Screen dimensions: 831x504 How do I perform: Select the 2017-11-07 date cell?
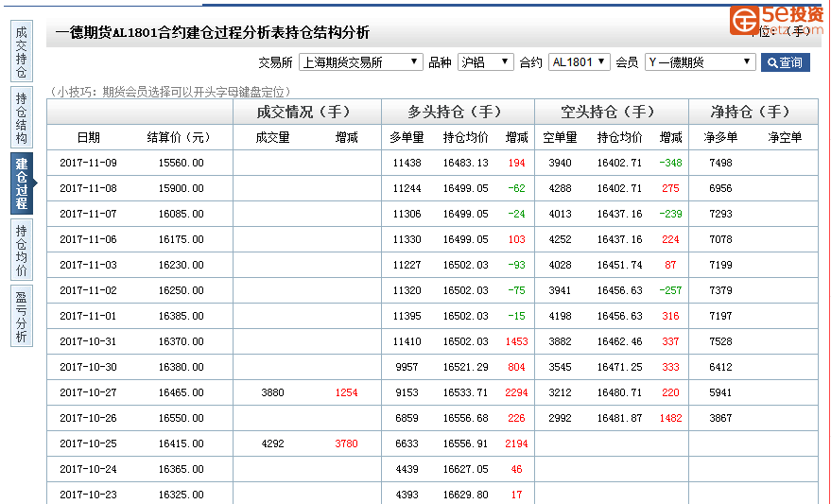click(89, 214)
